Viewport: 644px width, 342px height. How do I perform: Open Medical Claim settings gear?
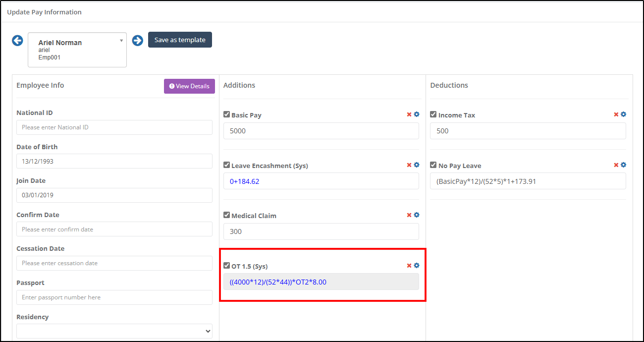417,215
